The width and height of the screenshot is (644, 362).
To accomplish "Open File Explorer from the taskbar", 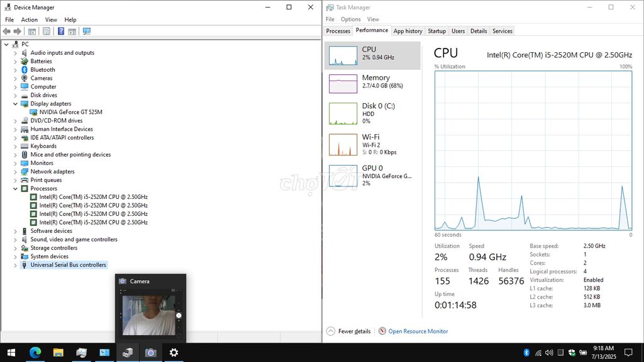I will [58, 353].
